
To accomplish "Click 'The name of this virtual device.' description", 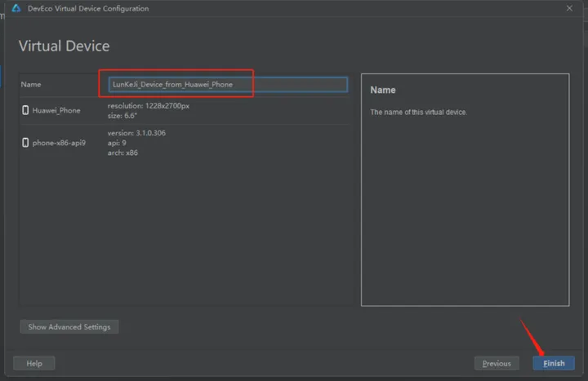I will pyautogui.click(x=418, y=113).
